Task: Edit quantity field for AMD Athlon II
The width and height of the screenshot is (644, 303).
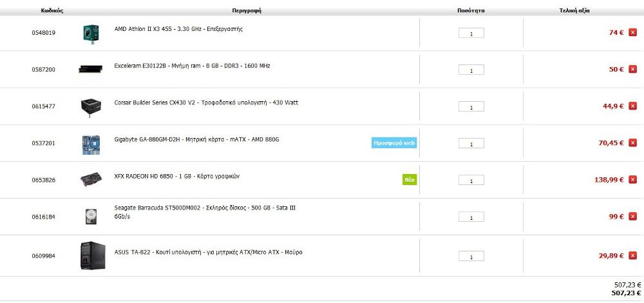Action: (x=471, y=33)
